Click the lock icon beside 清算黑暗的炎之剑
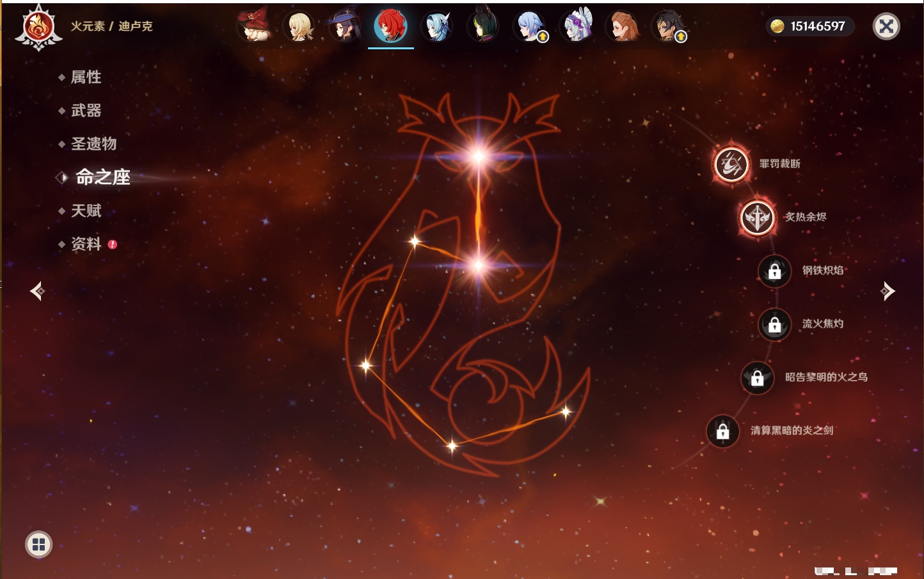This screenshot has width=924, height=579. 723,431
